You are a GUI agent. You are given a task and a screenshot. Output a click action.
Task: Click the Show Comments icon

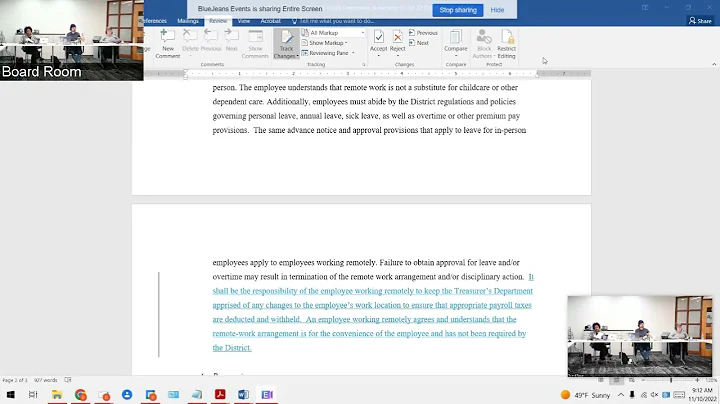click(255, 44)
